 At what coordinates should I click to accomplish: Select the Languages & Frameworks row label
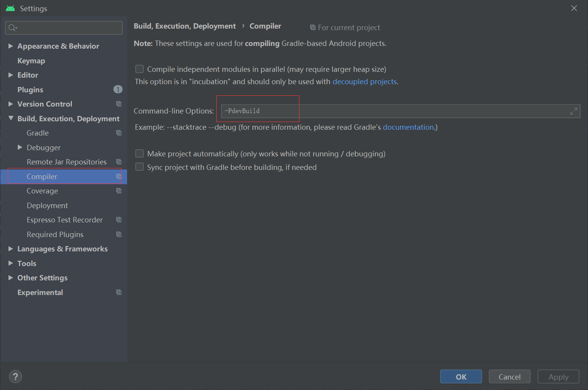63,249
